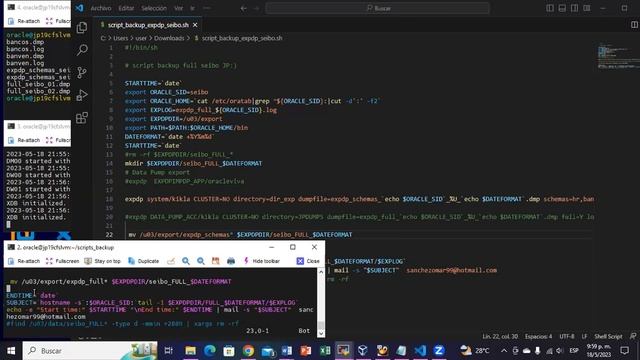Open Selección menu
This screenshot has width=640, height=360.
point(154,8)
